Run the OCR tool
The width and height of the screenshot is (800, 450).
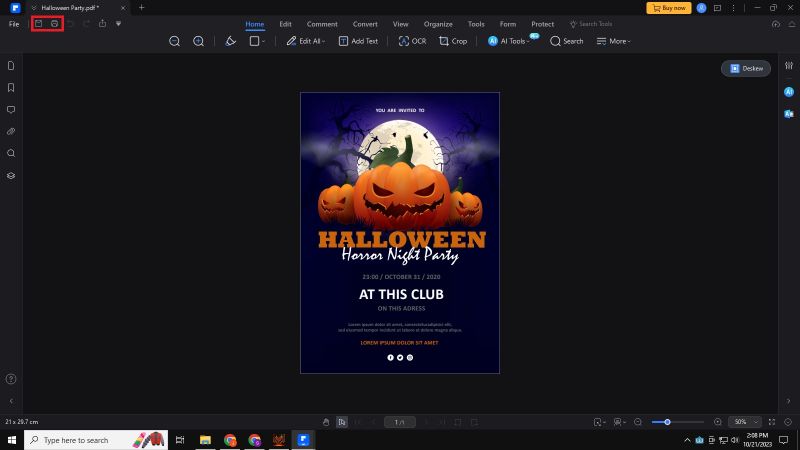(412, 41)
